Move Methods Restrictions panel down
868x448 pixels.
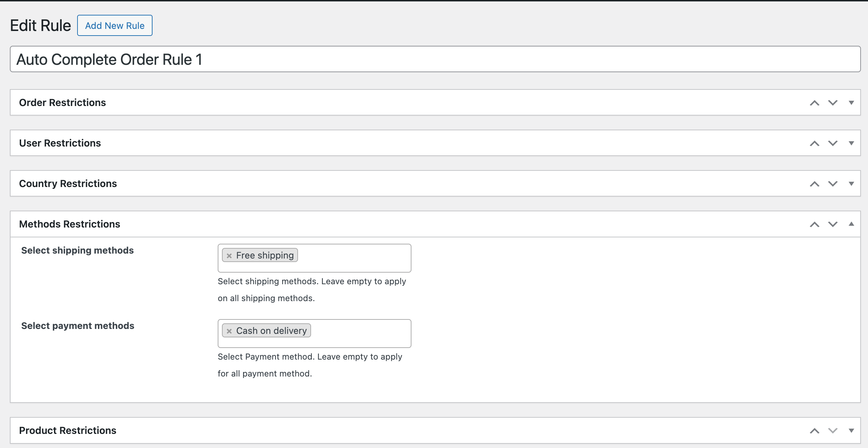[x=833, y=224]
